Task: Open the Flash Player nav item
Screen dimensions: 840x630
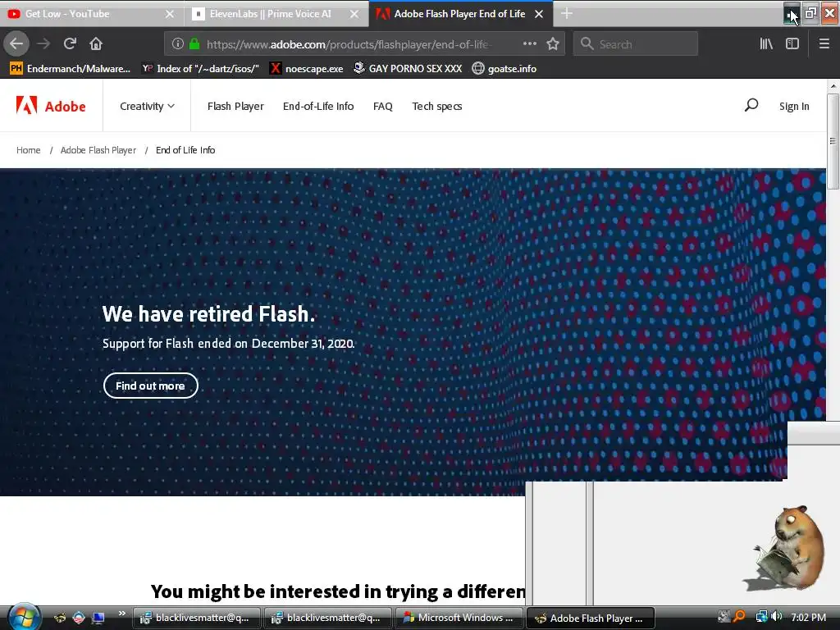Action: (x=235, y=106)
